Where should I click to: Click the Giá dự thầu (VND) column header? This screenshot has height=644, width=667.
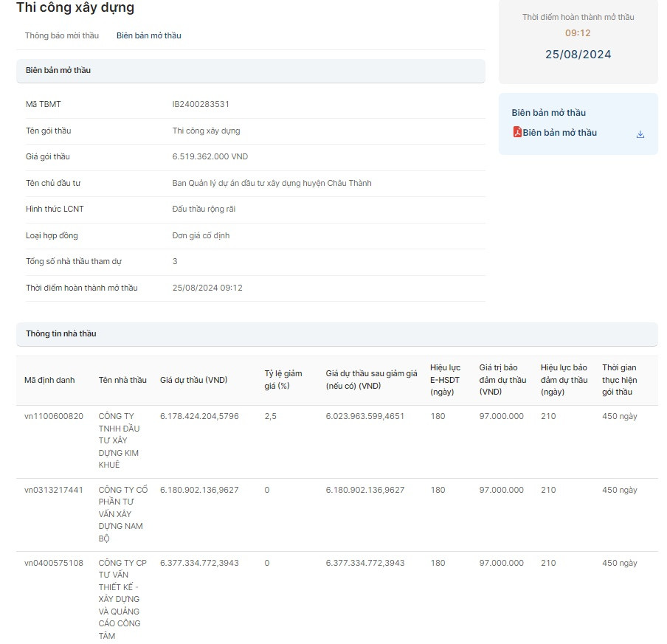193,380
